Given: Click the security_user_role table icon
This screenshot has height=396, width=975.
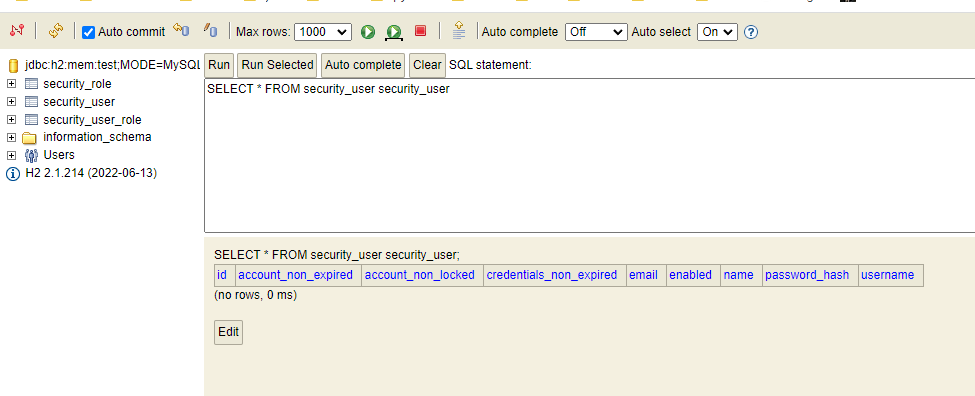Looking at the screenshot, I should pyautogui.click(x=31, y=119).
